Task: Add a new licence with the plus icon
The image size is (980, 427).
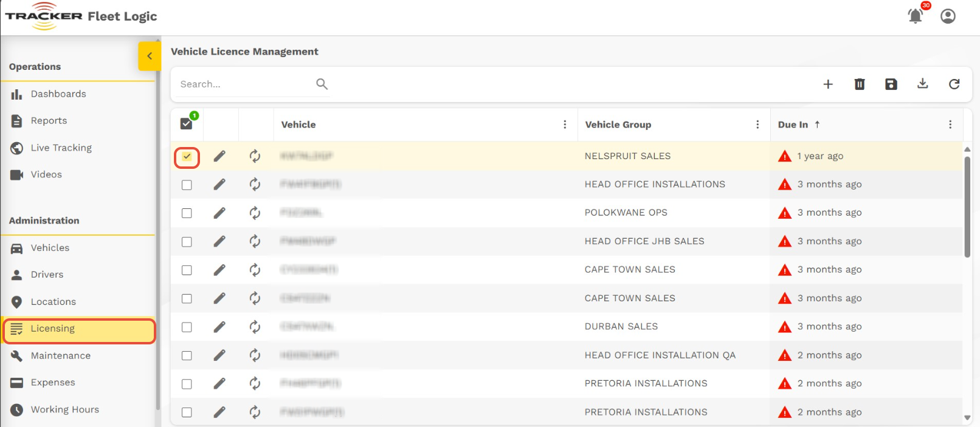Action: click(828, 84)
